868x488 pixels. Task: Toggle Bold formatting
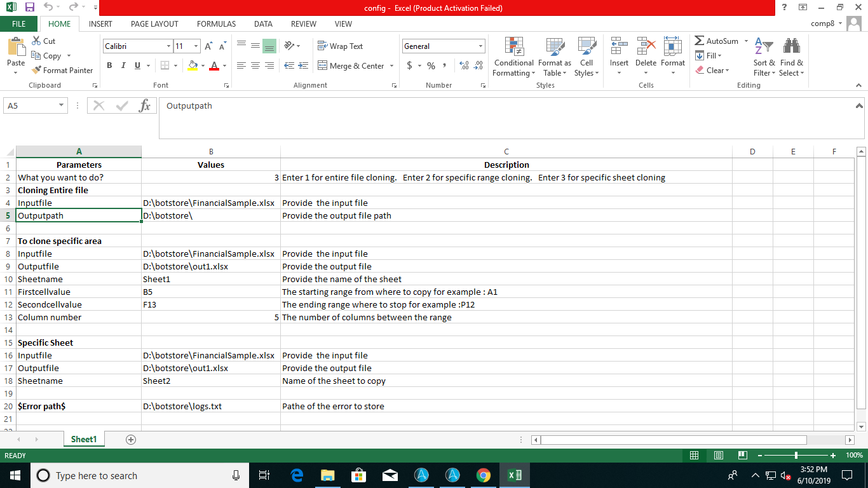(x=109, y=65)
